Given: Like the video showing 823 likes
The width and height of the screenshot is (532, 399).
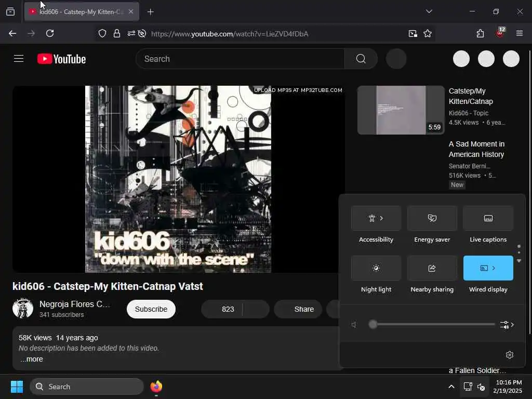Looking at the screenshot, I should 222,309.
